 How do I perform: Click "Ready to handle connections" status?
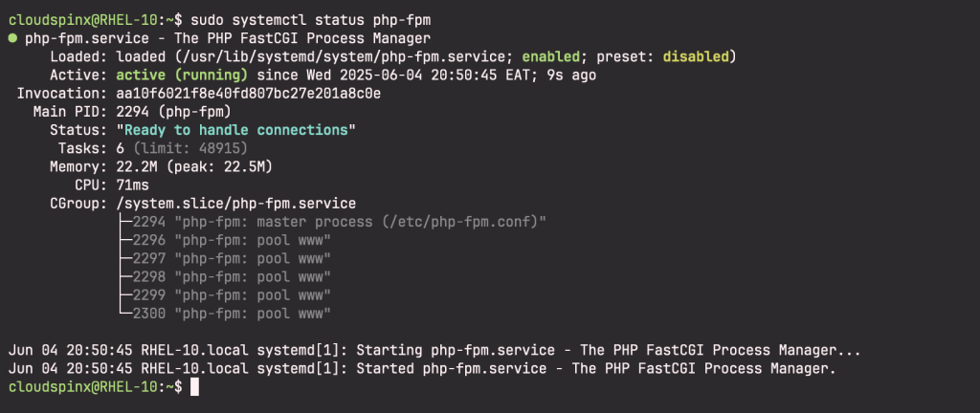coord(235,130)
